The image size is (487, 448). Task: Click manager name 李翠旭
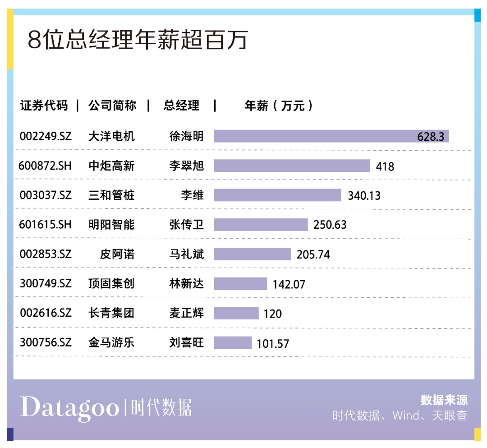(186, 166)
